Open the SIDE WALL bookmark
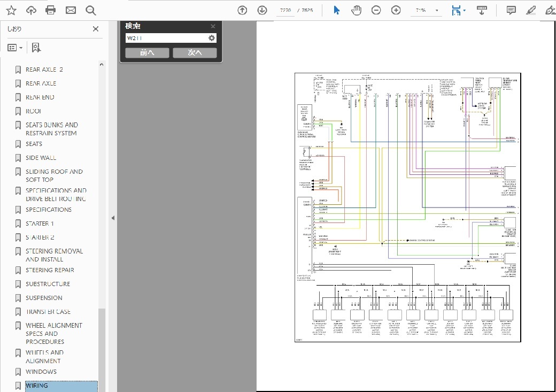The width and height of the screenshot is (556, 392). pyautogui.click(x=41, y=158)
